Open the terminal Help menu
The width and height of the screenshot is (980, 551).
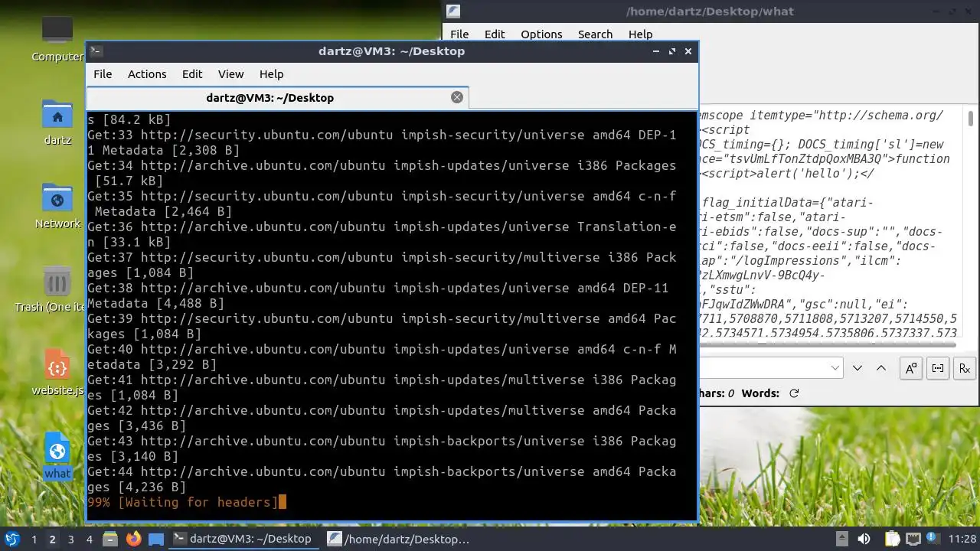coord(272,74)
